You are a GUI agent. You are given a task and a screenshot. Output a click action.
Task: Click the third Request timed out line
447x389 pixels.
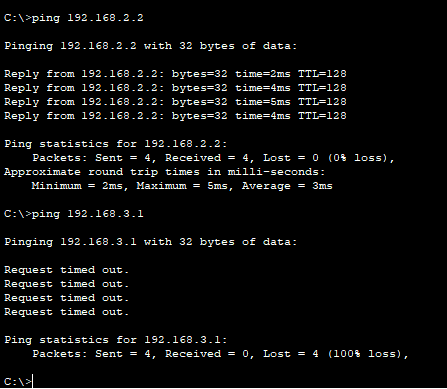pyautogui.click(x=66, y=298)
